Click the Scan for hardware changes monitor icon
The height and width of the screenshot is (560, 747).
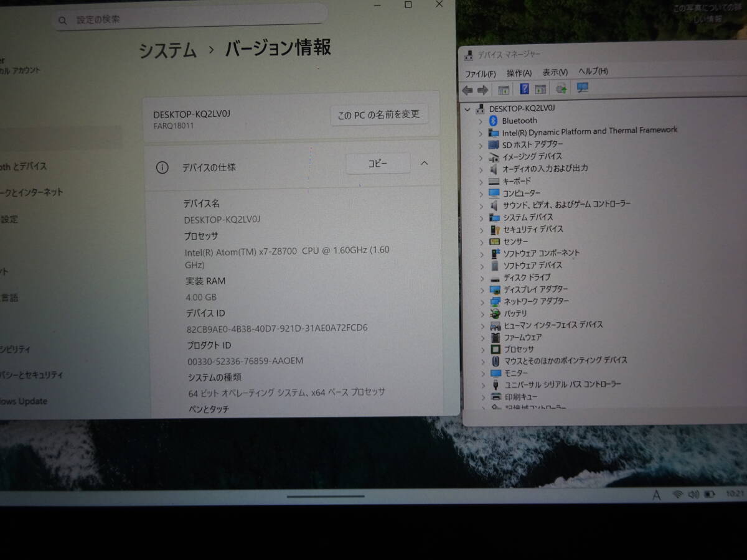(582, 88)
